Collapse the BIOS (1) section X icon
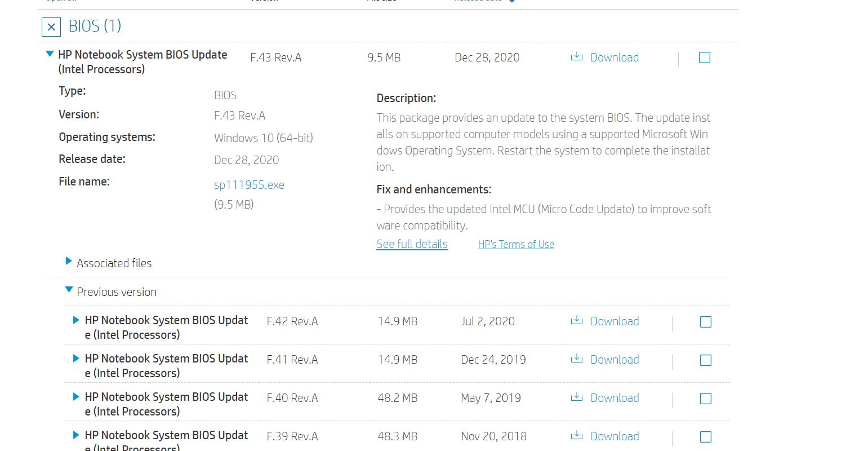This screenshot has height=451, width=868. pyautogui.click(x=51, y=27)
